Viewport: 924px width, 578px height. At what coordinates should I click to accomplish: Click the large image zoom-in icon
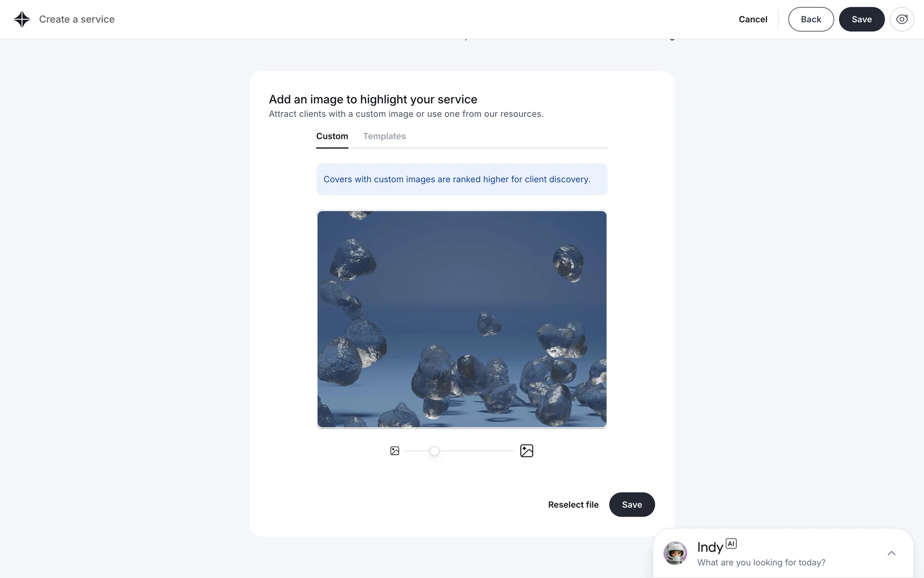point(526,451)
